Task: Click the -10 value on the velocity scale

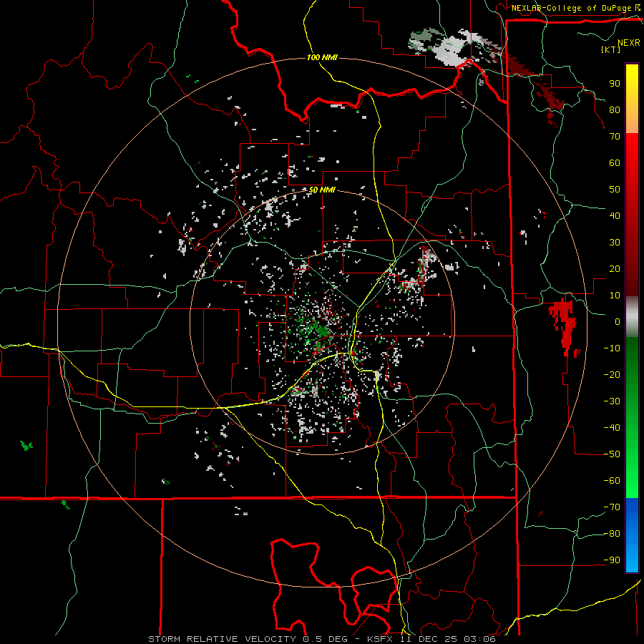Action: pyautogui.click(x=612, y=348)
